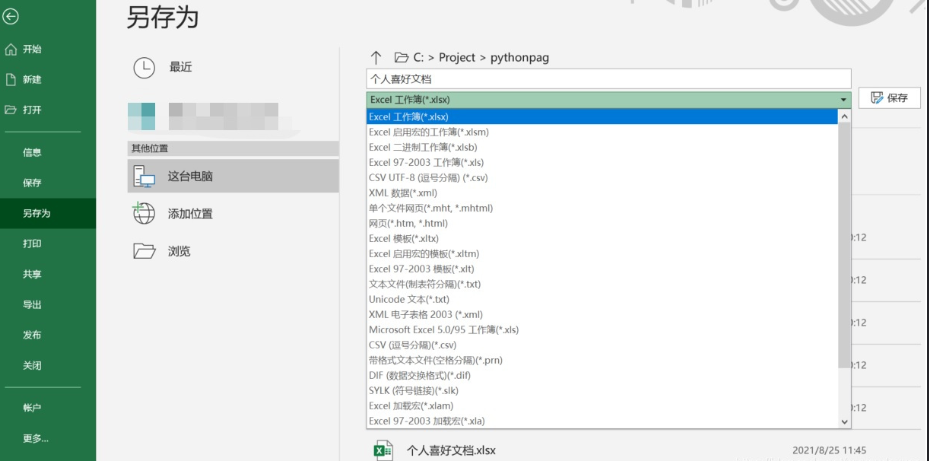This screenshot has width=929, height=461.
Task: Choose Excel 二进制工作簿(*.xlsb)
Action: coord(602,148)
